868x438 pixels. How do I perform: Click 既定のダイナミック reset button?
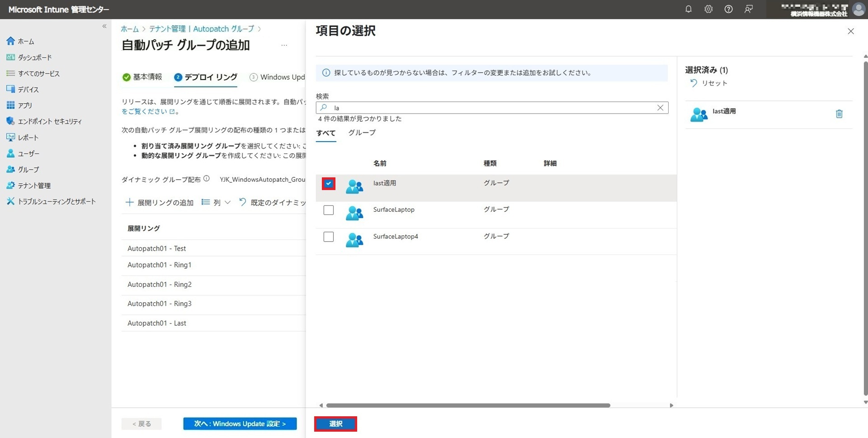point(273,202)
